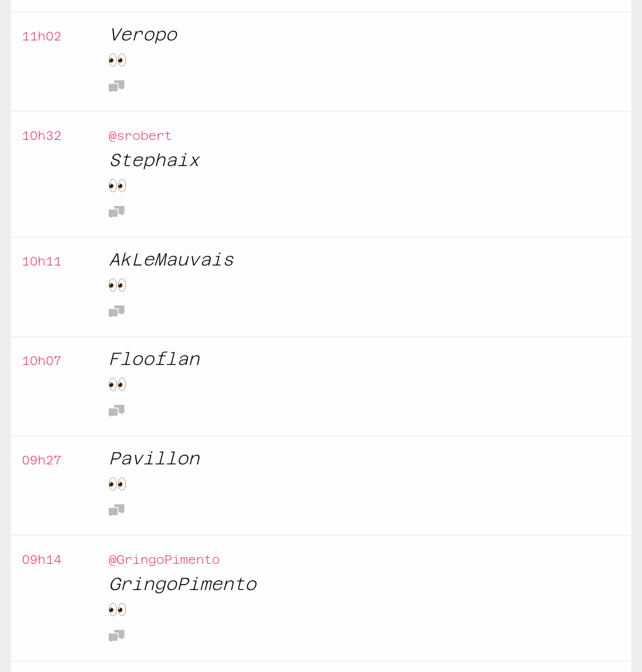
Task: Open the Flooflan entry title
Action: [154, 359]
